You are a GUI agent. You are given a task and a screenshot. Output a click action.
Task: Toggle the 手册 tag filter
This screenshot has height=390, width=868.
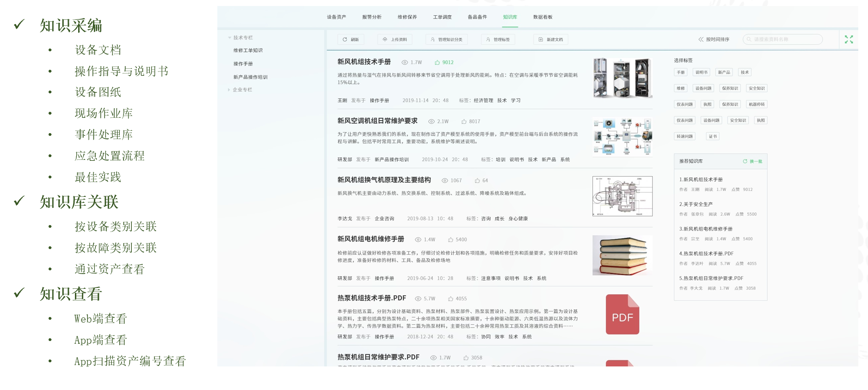681,73
